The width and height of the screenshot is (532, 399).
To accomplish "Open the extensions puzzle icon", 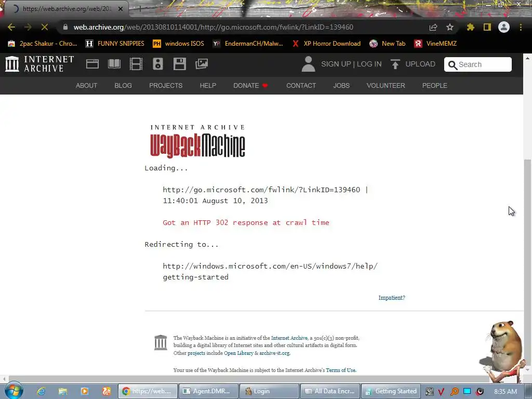I will (470, 27).
